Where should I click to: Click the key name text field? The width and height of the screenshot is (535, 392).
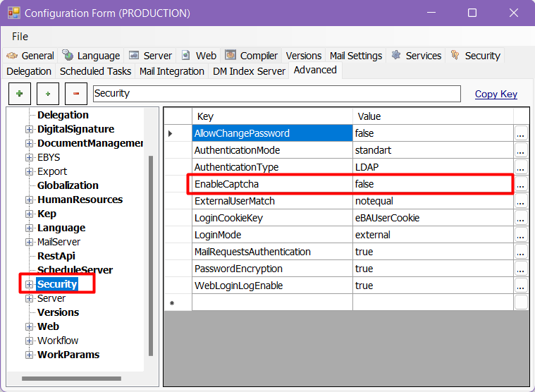[276, 93]
